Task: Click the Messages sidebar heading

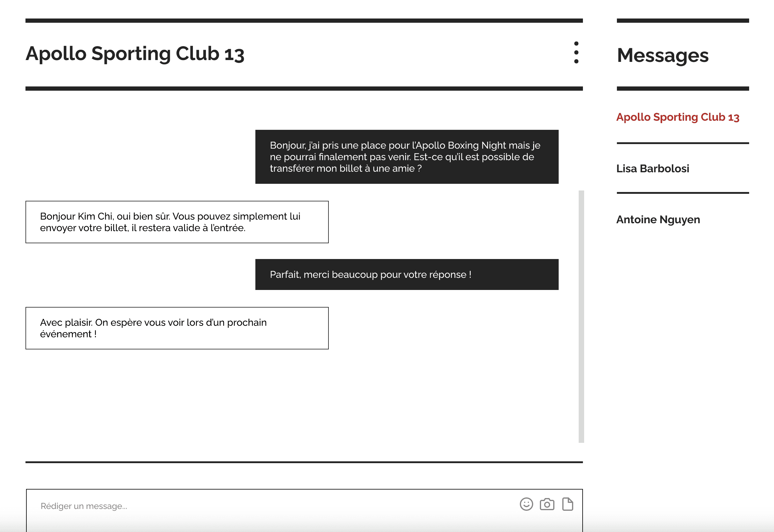Action: click(662, 55)
